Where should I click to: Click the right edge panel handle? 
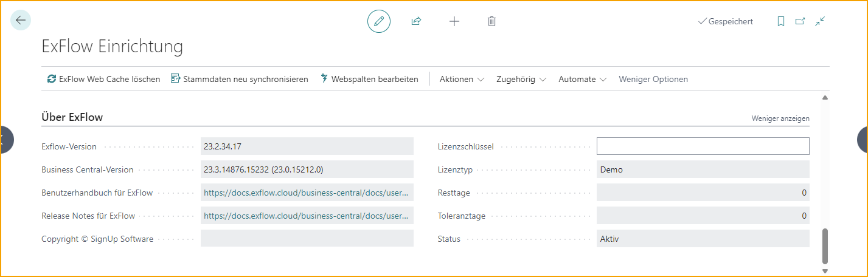pos(863,139)
